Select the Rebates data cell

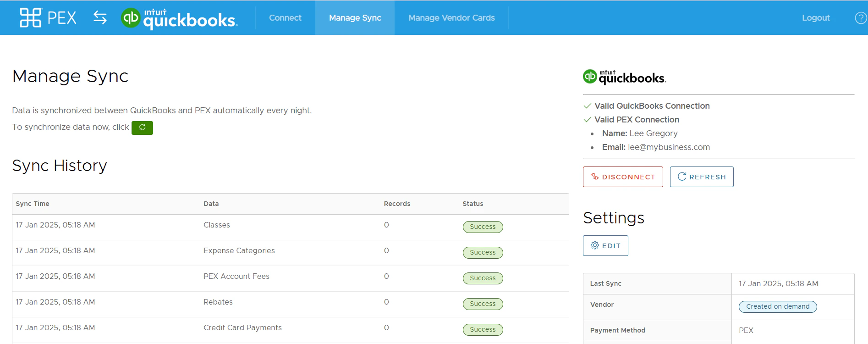(x=218, y=302)
